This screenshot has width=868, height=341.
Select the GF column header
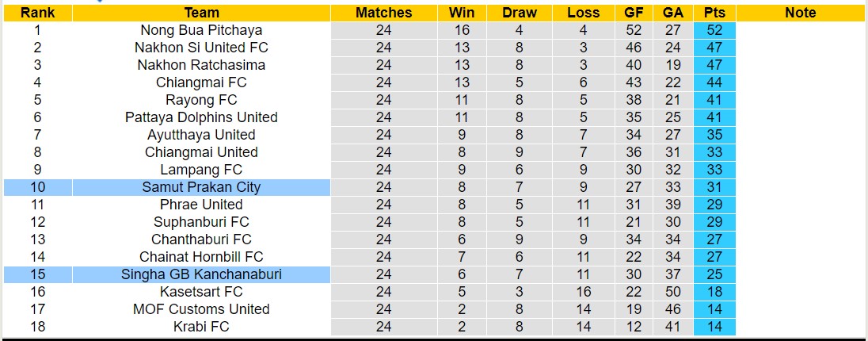[633, 13]
